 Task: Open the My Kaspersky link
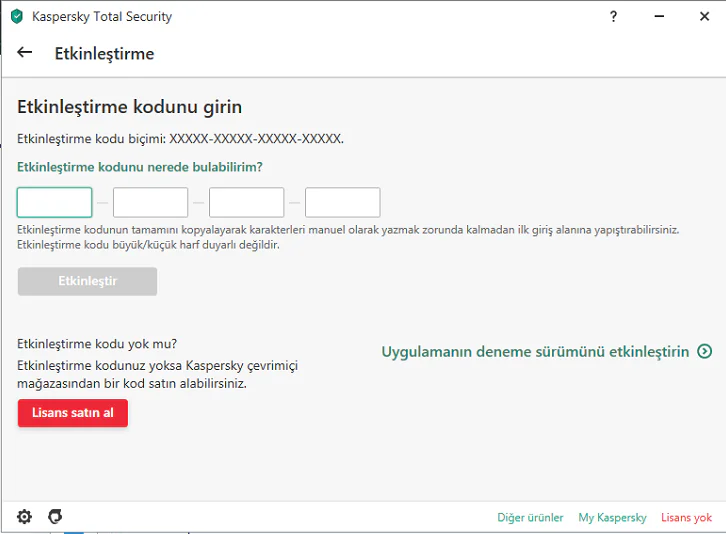click(x=612, y=517)
